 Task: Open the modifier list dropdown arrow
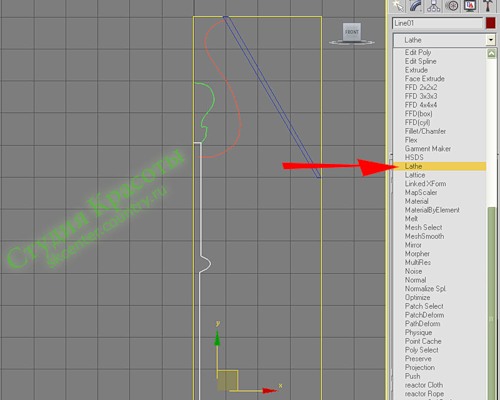491,40
